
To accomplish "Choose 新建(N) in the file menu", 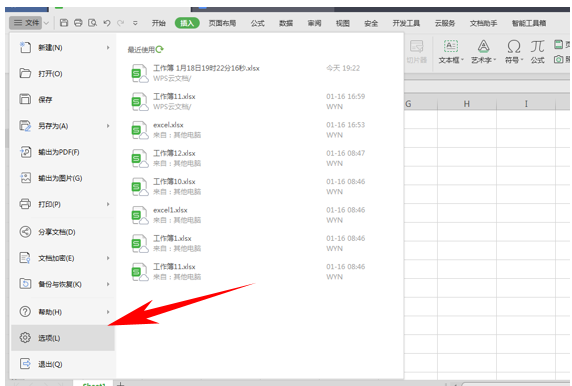I will [63, 48].
